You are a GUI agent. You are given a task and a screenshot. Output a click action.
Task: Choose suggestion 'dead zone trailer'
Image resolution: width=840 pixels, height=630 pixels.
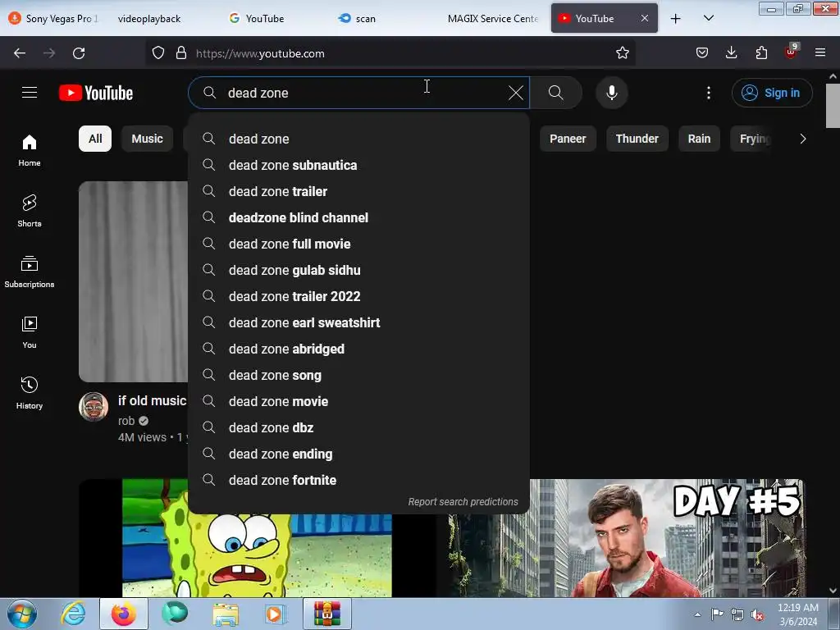[x=359, y=191]
